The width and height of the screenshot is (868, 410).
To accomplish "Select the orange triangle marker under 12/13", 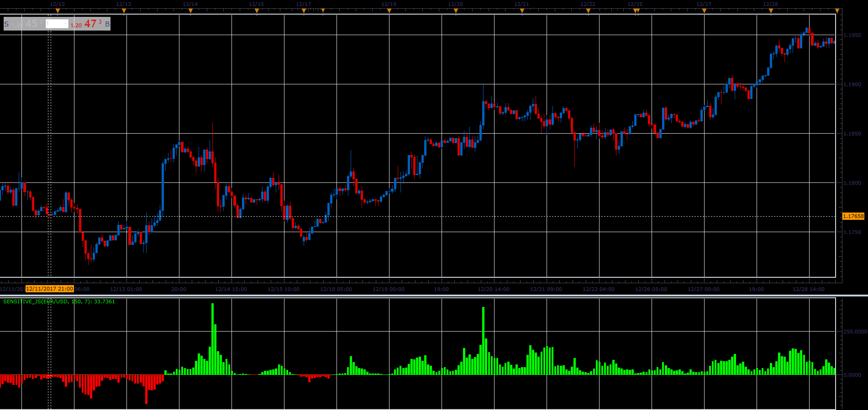I will pos(124,11).
